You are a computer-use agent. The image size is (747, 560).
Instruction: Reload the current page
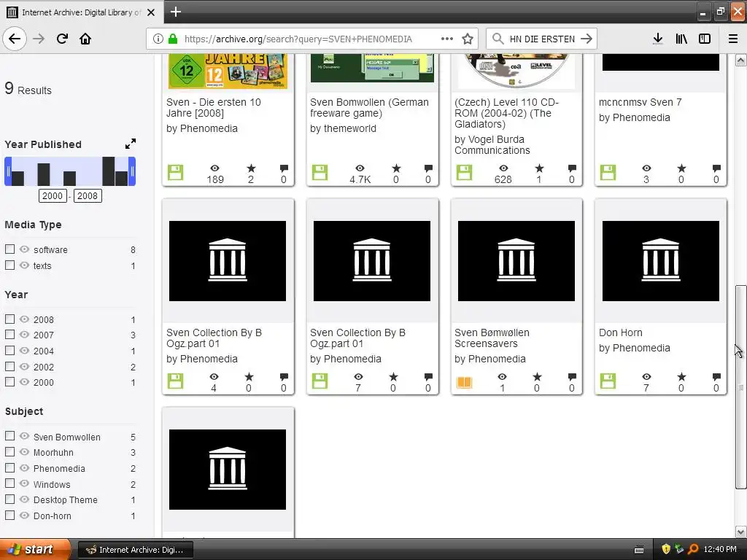point(62,39)
